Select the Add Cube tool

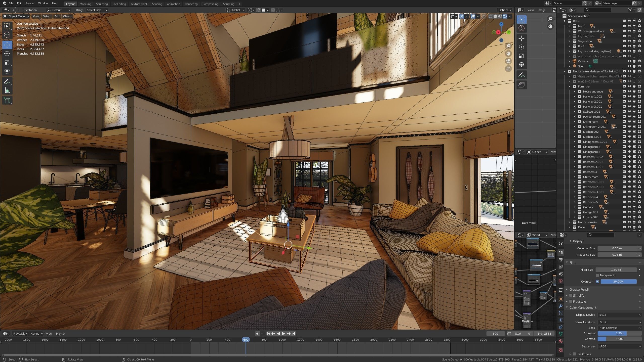7,101
